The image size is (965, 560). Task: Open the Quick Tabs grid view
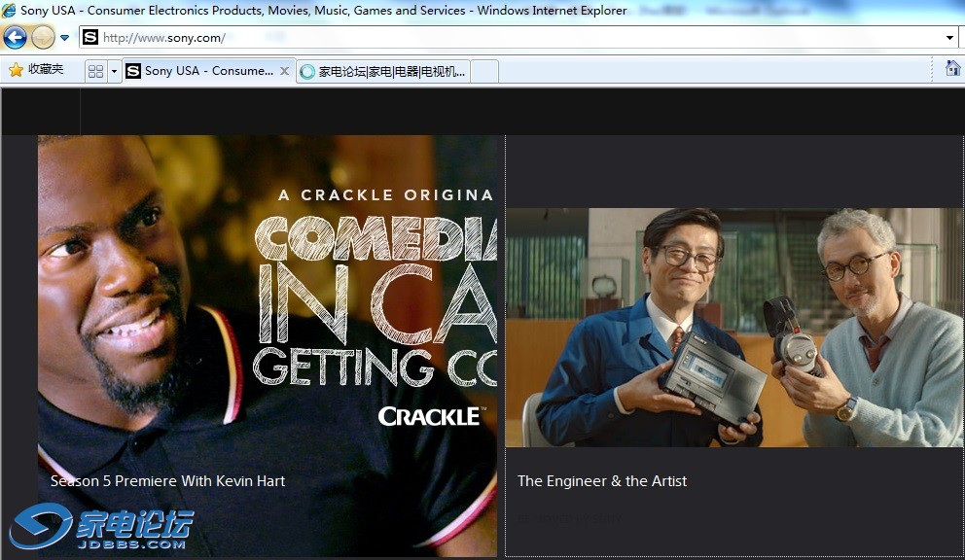[x=95, y=71]
